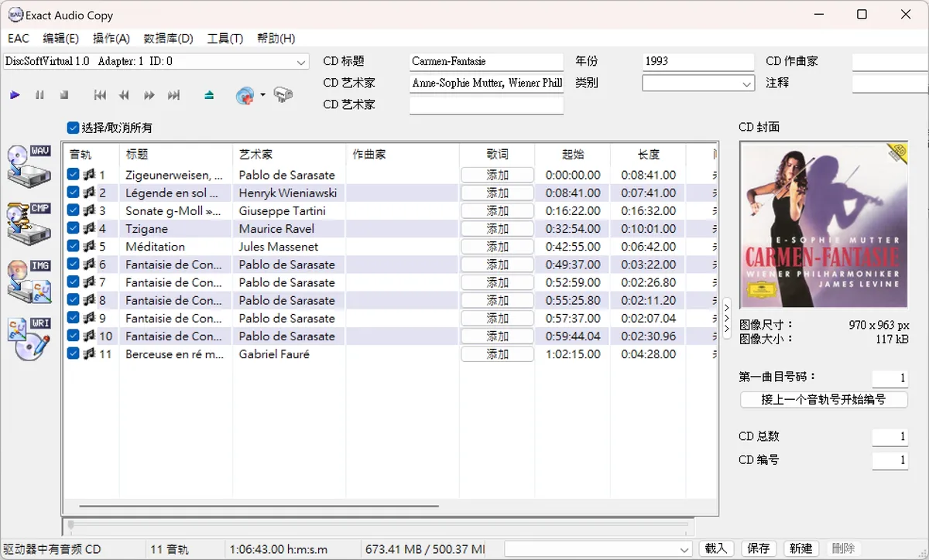Screen dimensions: 929x560
Task: Open the profile dropdown in status bar
Action: click(684, 549)
